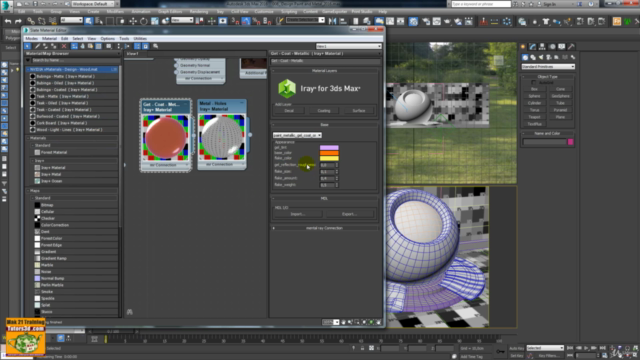Collapse the Object Type rollout
The image size is (640, 360).
pyautogui.click(x=547, y=76)
